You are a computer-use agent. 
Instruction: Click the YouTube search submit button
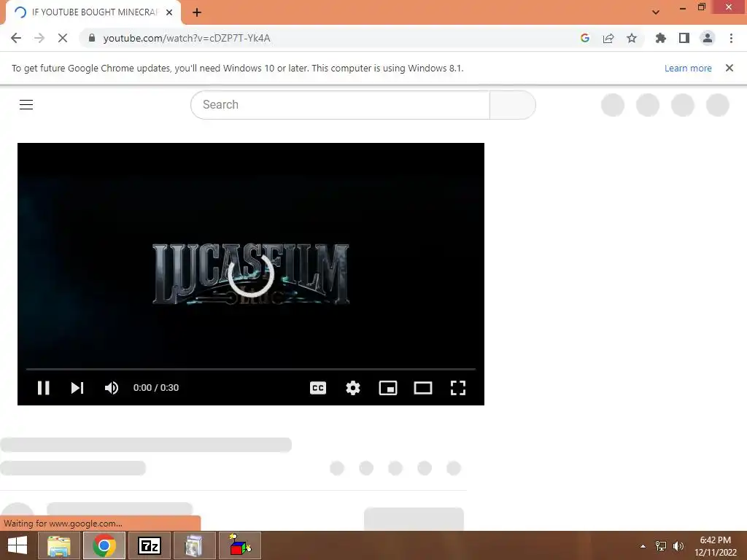click(x=513, y=105)
